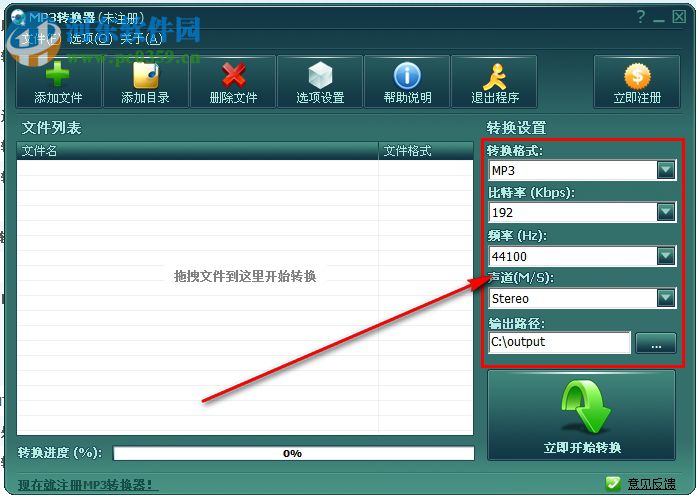The height and width of the screenshot is (495, 696).
Task: Open the 添加目录 add folder tool
Action: click(146, 82)
